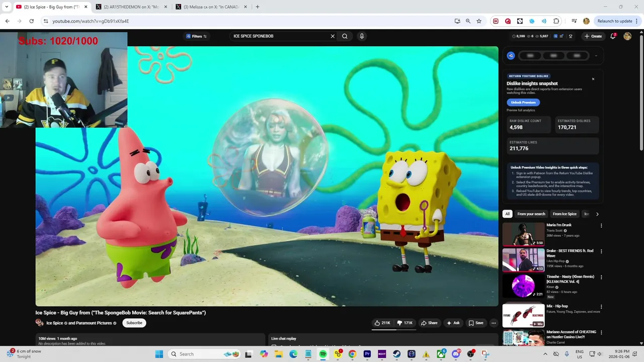Image resolution: width=644 pixels, height=362 pixels.
Task: Click the voice search microphone icon
Action: [361, 36]
